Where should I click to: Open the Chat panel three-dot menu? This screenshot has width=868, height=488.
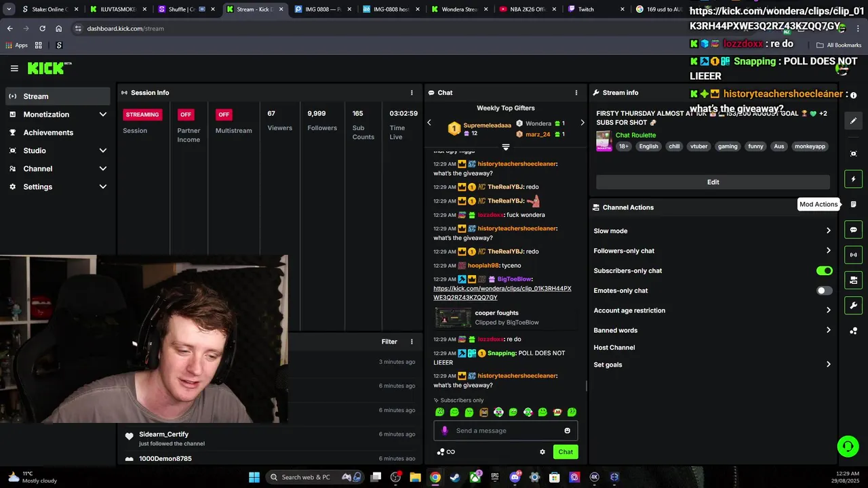coord(576,93)
